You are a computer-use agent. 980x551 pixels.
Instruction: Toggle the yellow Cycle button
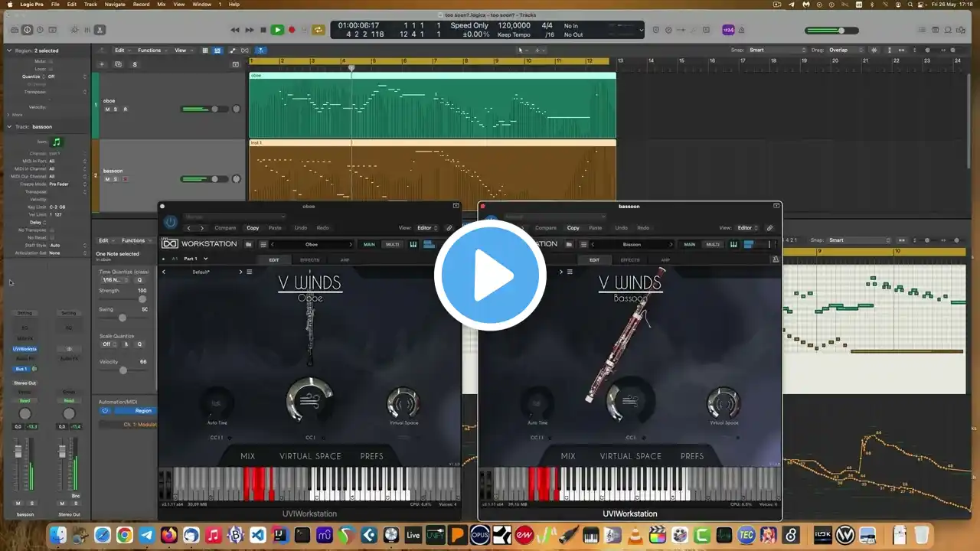point(318,30)
